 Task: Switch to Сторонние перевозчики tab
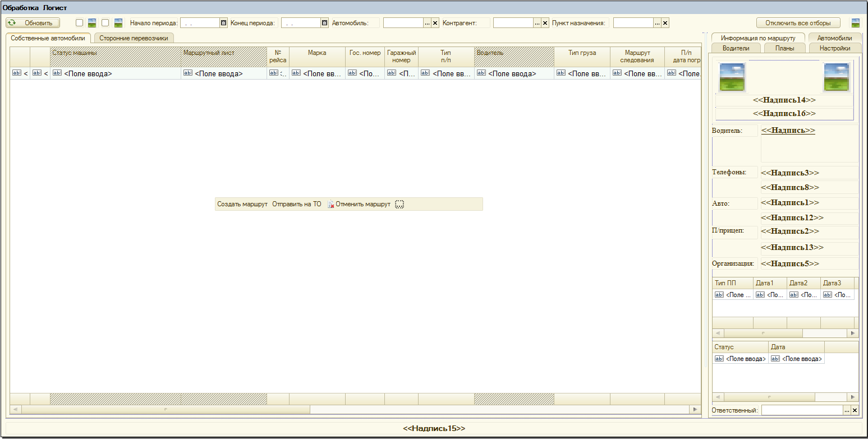point(134,38)
